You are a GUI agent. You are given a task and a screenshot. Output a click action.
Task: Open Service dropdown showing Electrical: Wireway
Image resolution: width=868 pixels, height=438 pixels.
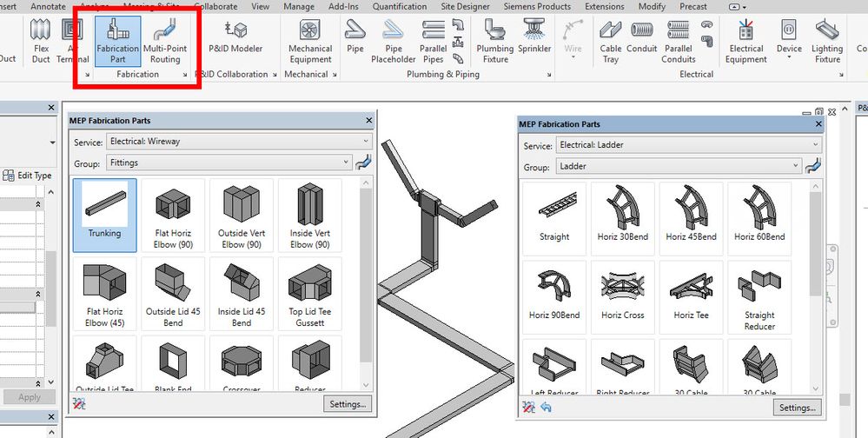(x=239, y=141)
